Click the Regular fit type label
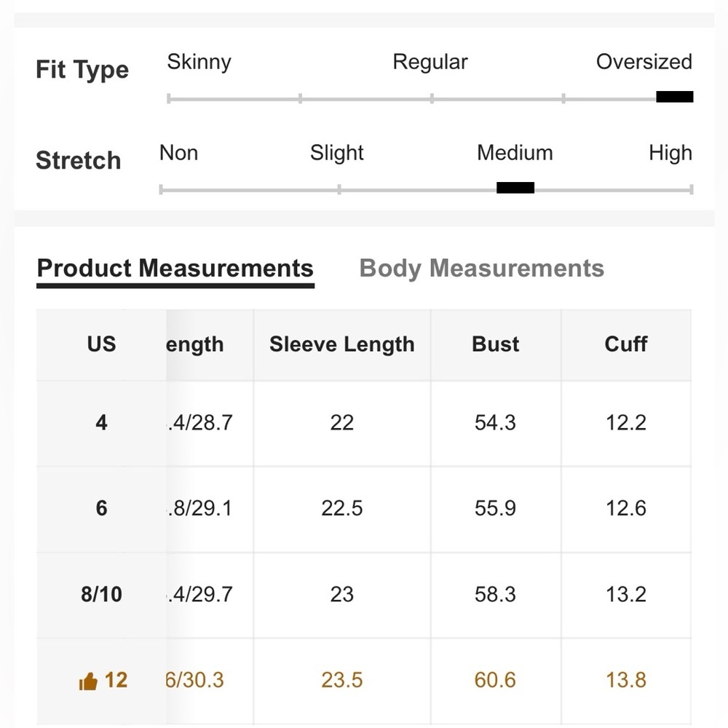The image size is (728, 728). tap(430, 62)
